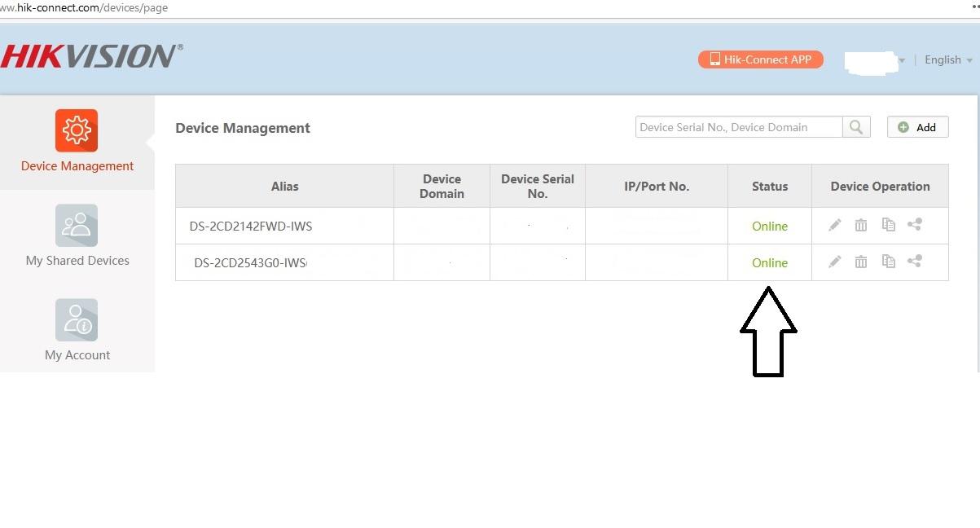Delete the DS-2CD2142FWD-IWS device
This screenshot has width=980, height=528.
click(861, 225)
